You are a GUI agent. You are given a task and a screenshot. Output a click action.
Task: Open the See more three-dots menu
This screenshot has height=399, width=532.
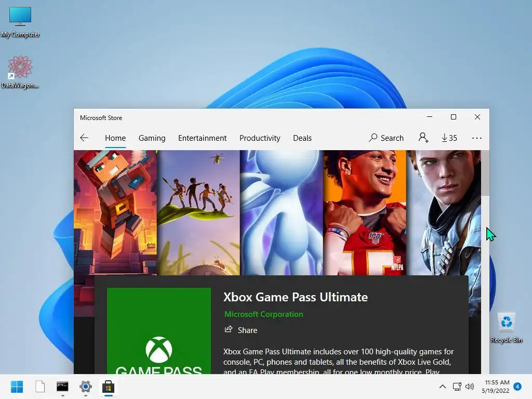pos(477,138)
